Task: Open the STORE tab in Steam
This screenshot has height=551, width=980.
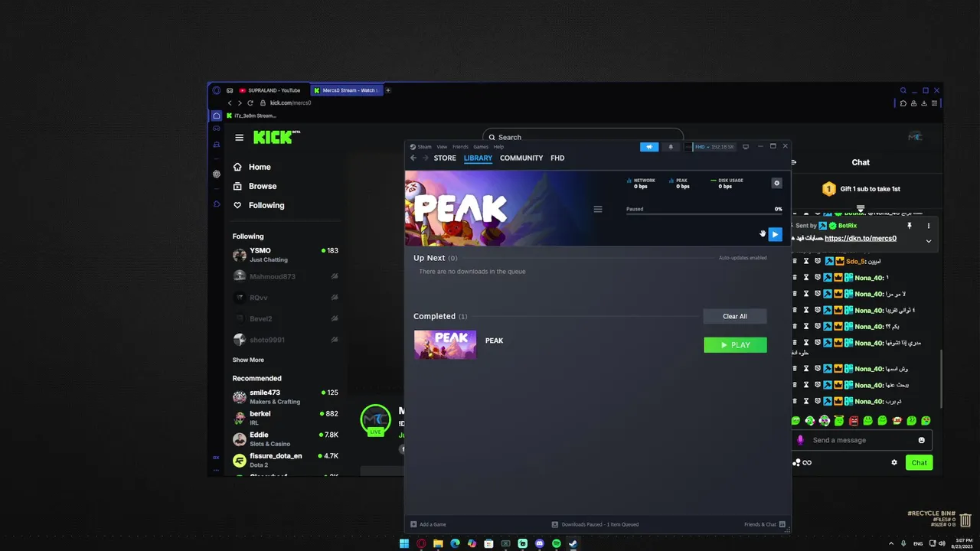Action: (445, 158)
